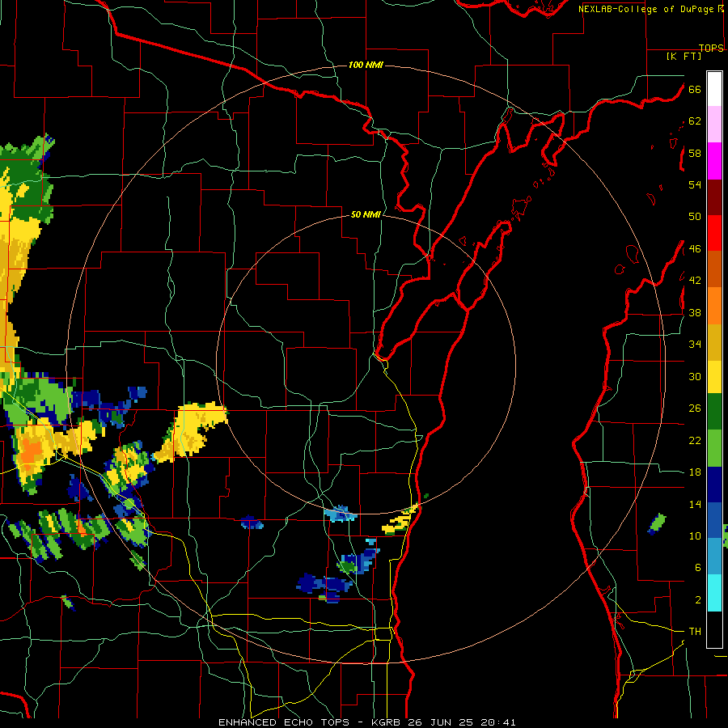Click the light blue 6 kft legend swatch
This screenshot has width=728, height=728.
(714, 557)
